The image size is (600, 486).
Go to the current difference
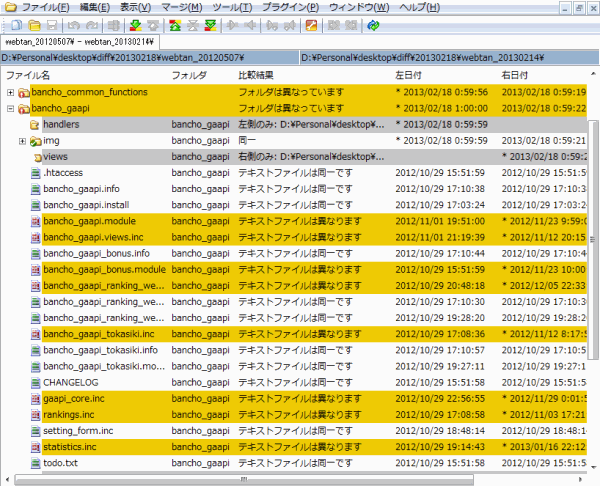[192, 26]
